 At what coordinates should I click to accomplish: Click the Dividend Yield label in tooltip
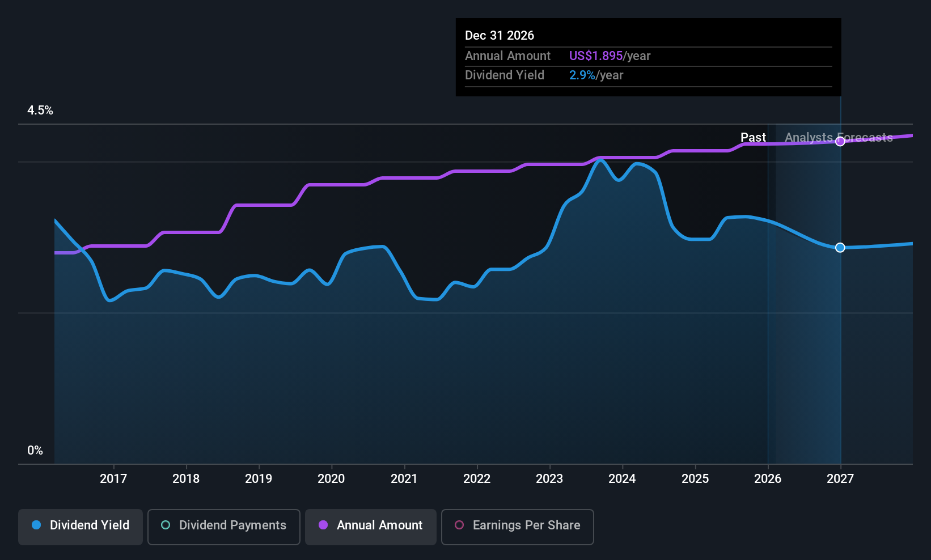(x=505, y=75)
